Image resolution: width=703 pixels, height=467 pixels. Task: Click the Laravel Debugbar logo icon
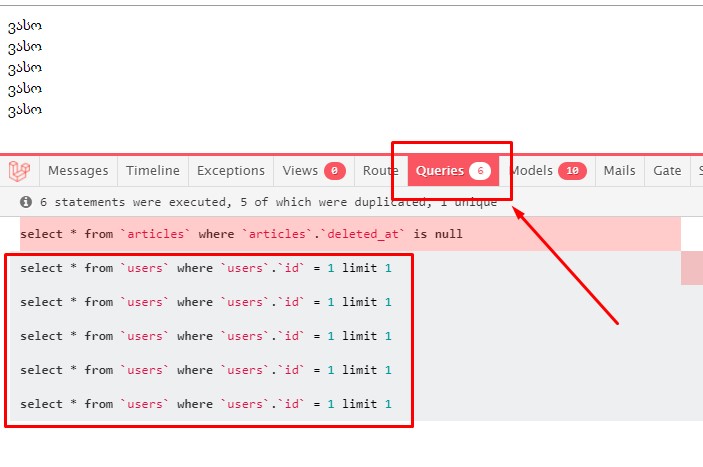click(21, 171)
